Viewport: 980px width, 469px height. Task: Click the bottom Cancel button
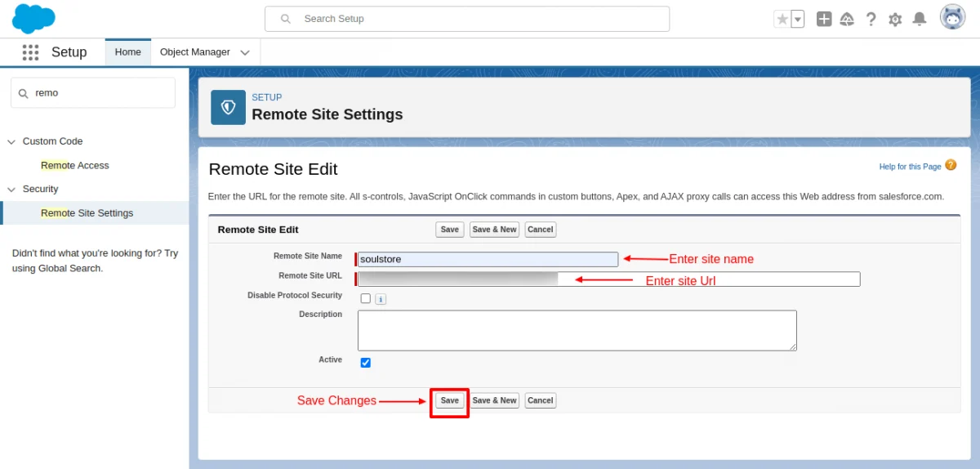pyautogui.click(x=541, y=400)
